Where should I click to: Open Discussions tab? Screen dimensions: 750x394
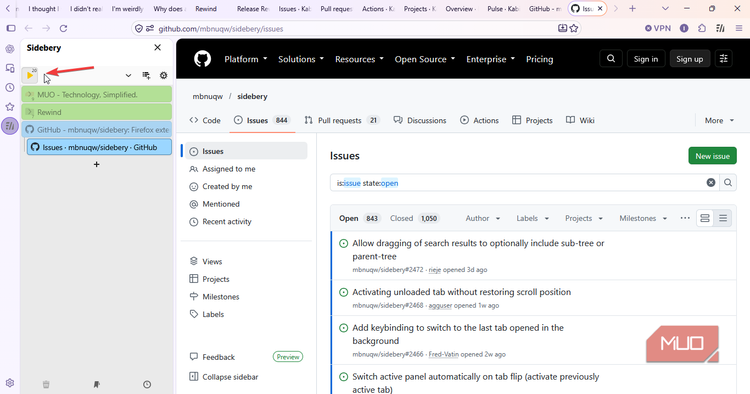419,120
